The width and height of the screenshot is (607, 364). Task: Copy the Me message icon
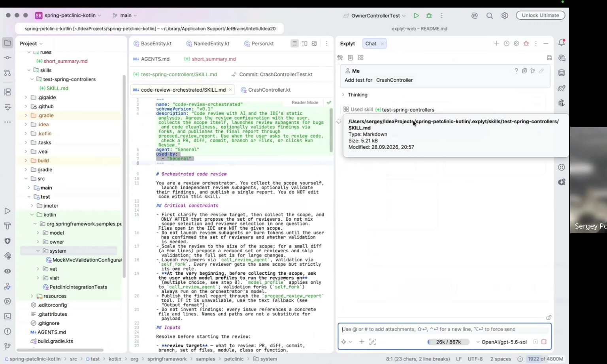pyautogui.click(x=524, y=71)
